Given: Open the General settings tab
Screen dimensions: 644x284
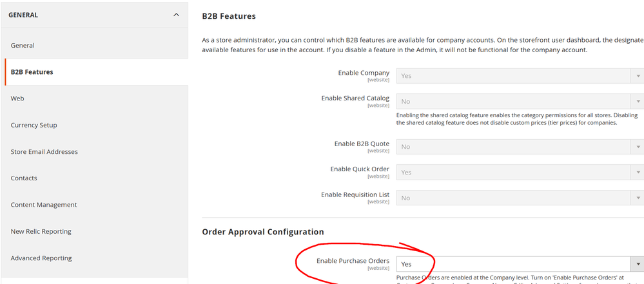Looking at the screenshot, I should pyautogui.click(x=23, y=45).
